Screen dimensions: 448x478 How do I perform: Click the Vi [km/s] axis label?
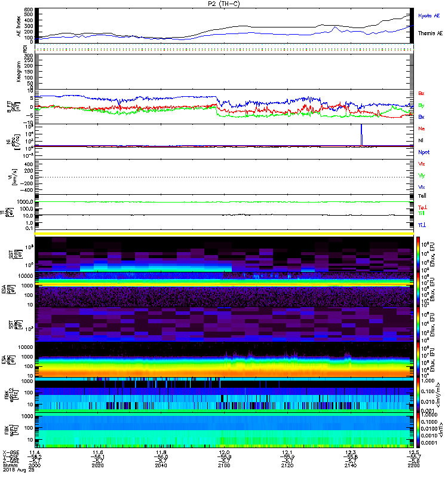14,176
